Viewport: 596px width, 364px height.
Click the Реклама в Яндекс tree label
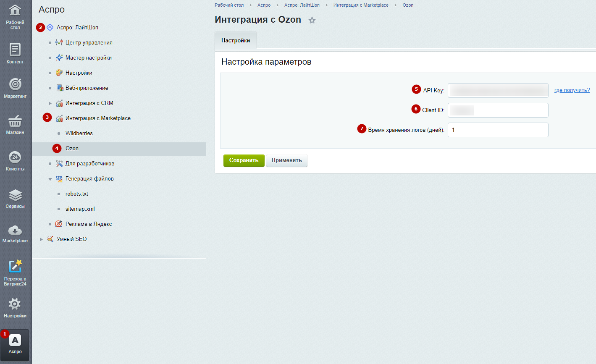89,224
